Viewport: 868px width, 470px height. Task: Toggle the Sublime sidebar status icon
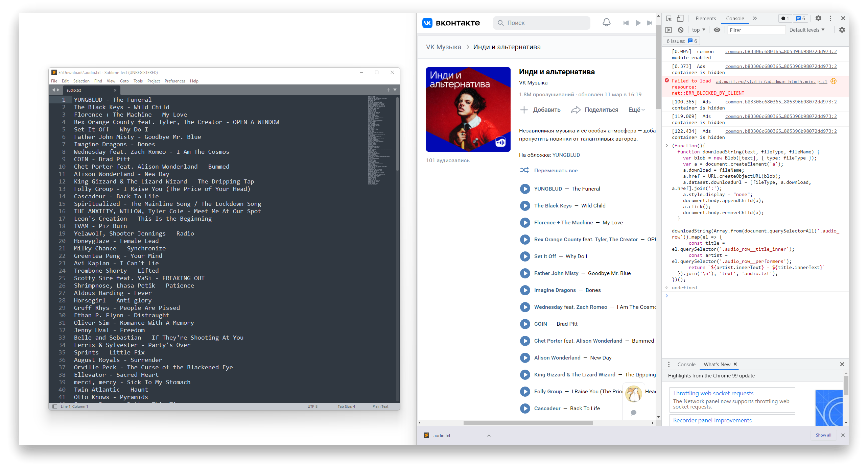[x=55, y=406]
